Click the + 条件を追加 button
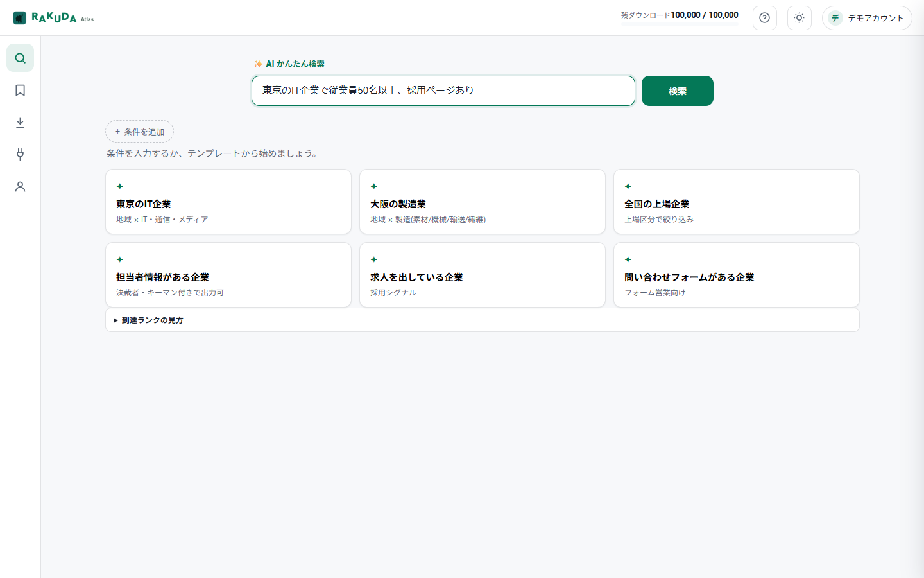924x578 pixels. point(139,131)
